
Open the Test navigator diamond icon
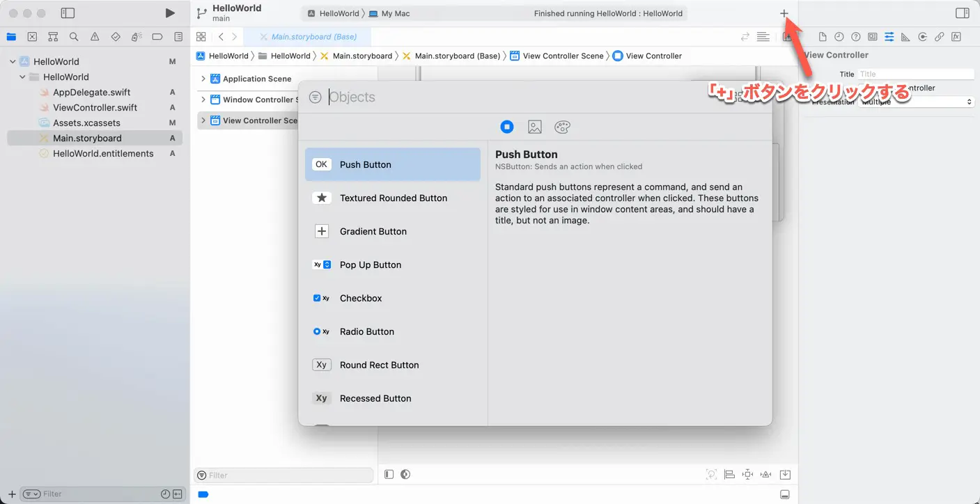coord(116,37)
